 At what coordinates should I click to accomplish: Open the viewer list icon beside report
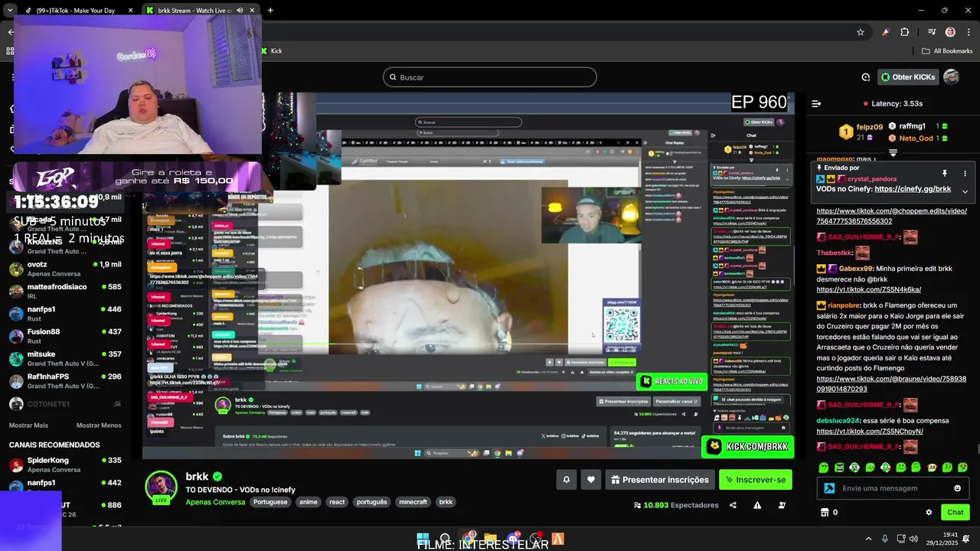point(782,505)
